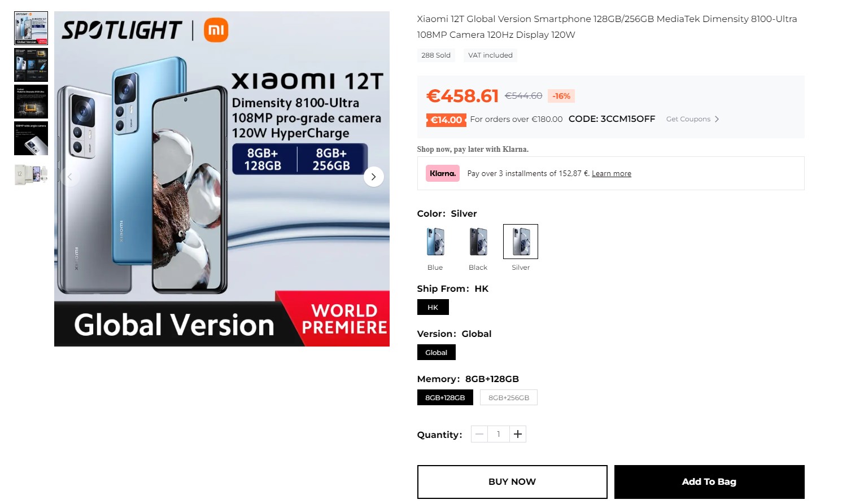Click the Add To Bag button
Image resolution: width=851 pixels, height=504 pixels.
coord(709,482)
